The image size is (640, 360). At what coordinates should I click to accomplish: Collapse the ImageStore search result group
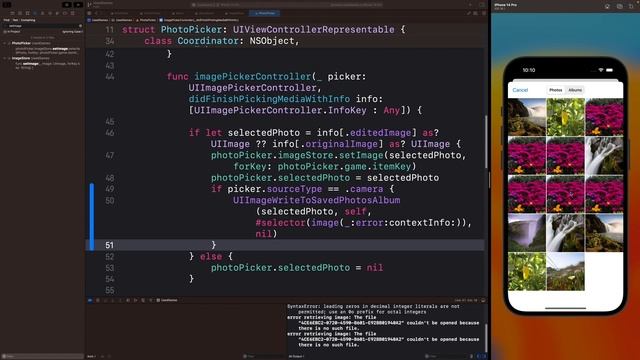pyautogui.click(x=5, y=58)
